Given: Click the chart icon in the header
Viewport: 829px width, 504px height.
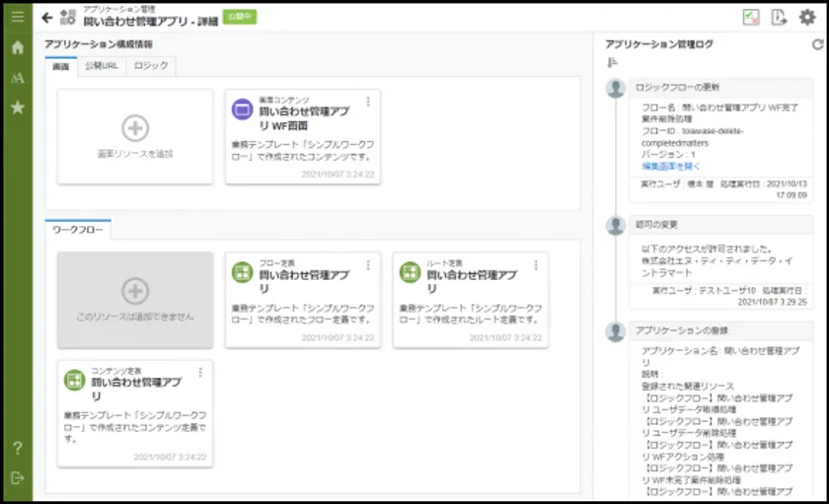Looking at the screenshot, I should point(751,17).
